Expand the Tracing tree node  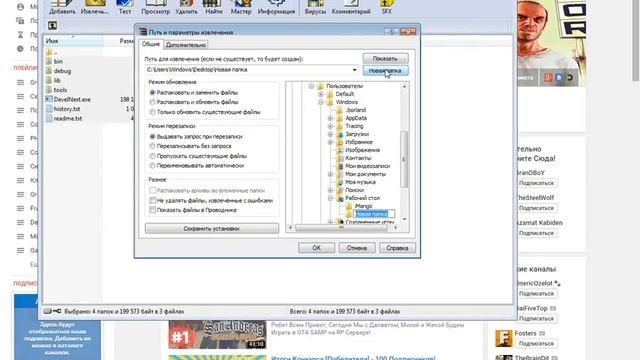[x=331, y=126]
